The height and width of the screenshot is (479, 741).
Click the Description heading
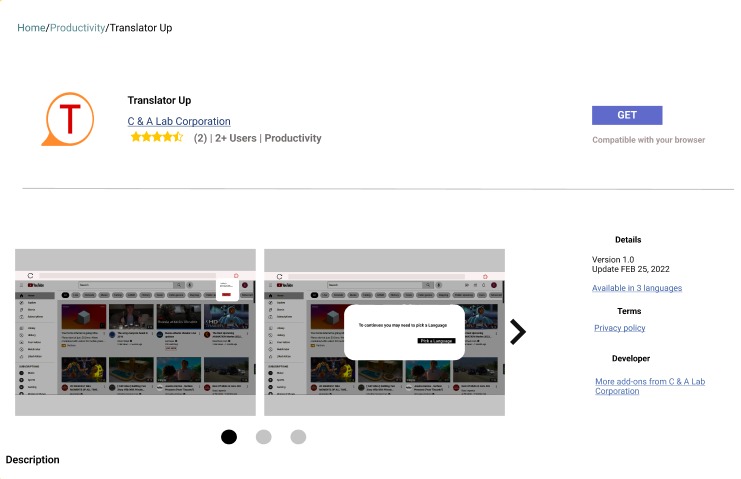click(33, 460)
